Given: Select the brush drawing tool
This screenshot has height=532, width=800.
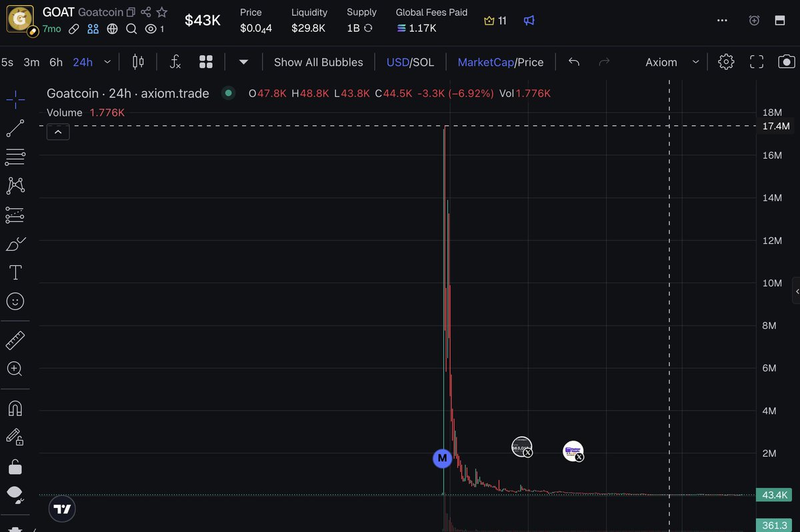Looking at the screenshot, I should [15, 244].
